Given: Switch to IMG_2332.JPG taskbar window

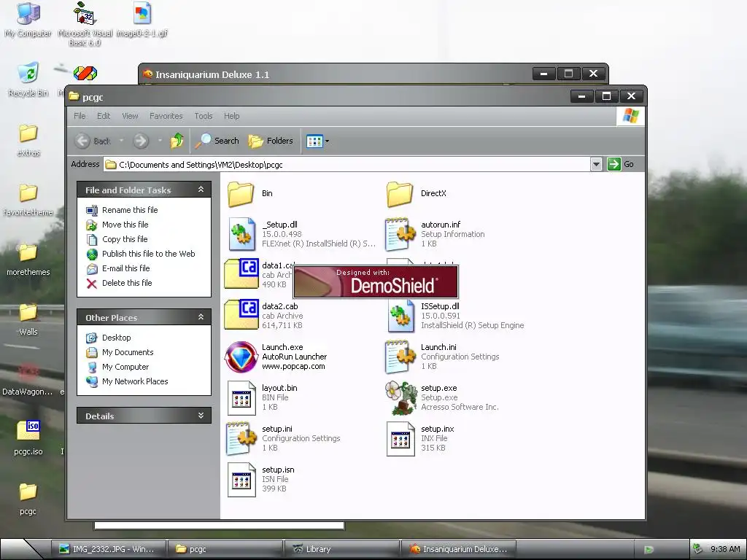Looking at the screenshot, I should [109, 549].
